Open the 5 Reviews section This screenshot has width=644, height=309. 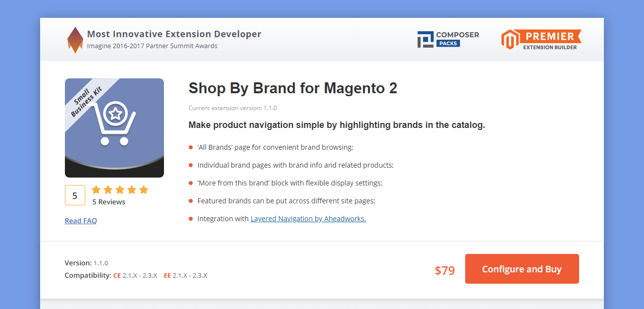click(x=108, y=202)
